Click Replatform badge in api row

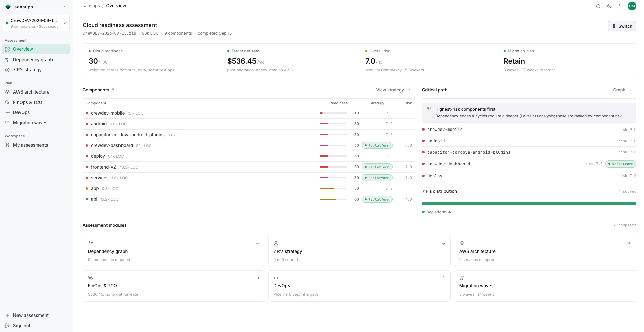377,199
